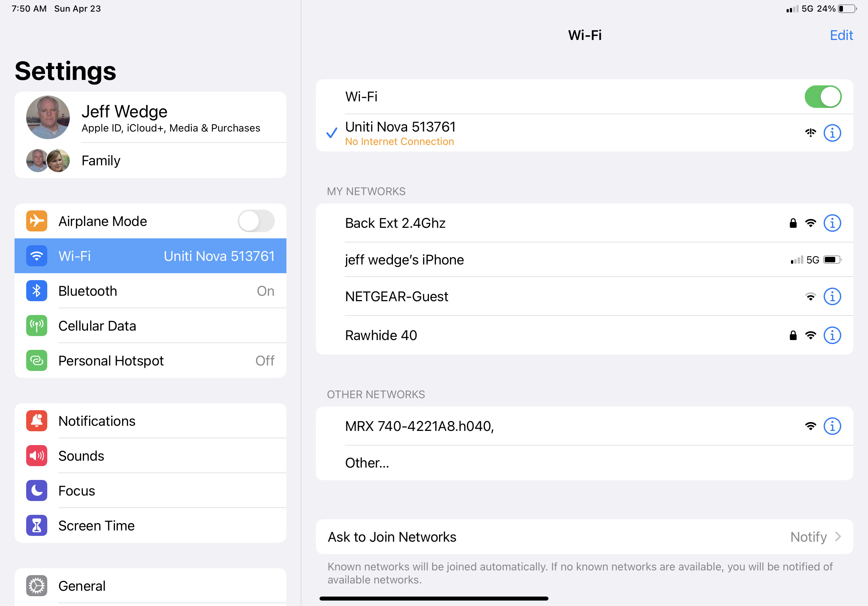The image size is (868, 606).
Task: Open NETGEAR-Guest network info button
Action: pos(832,296)
